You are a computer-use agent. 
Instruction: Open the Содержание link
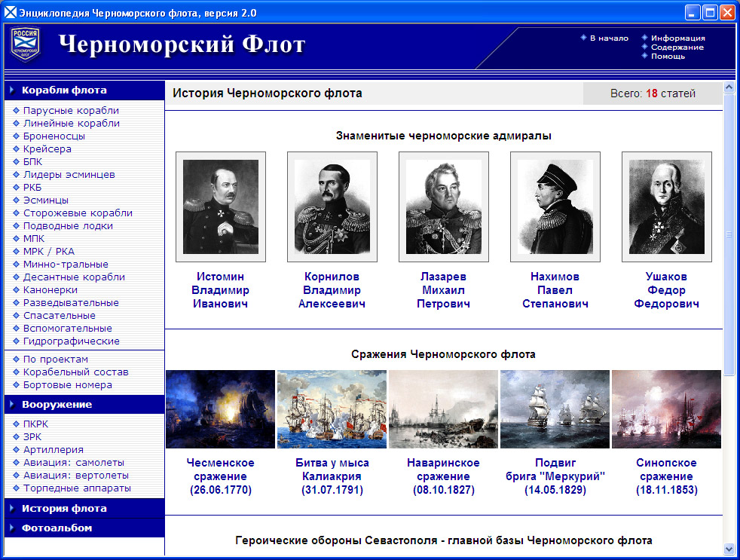click(x=677, y=47)
